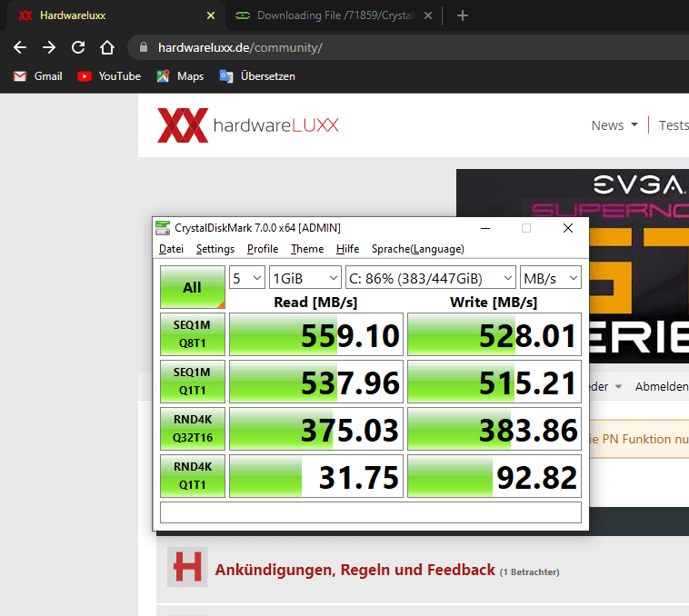689x616 pixels.
Task: Expand the MB/s unit dropdown
Action: coord(551,278)
